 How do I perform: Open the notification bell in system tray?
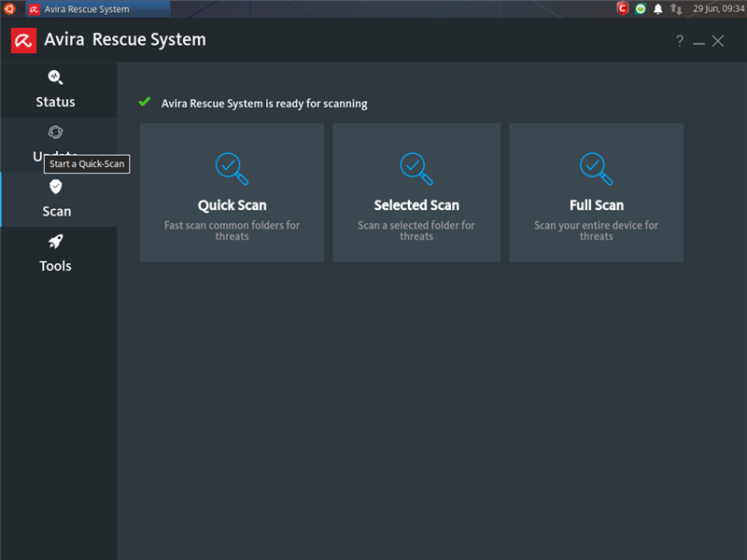[658, 9]
